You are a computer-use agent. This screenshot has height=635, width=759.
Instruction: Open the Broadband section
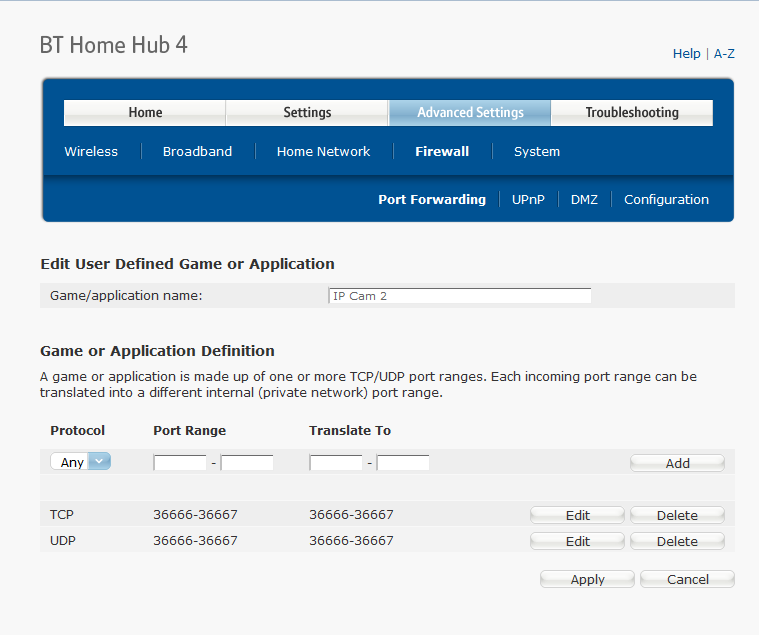click(x=197, y=151)
